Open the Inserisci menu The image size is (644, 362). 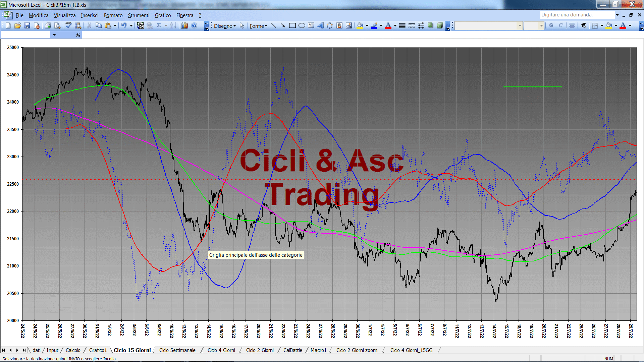pos(90,15)
